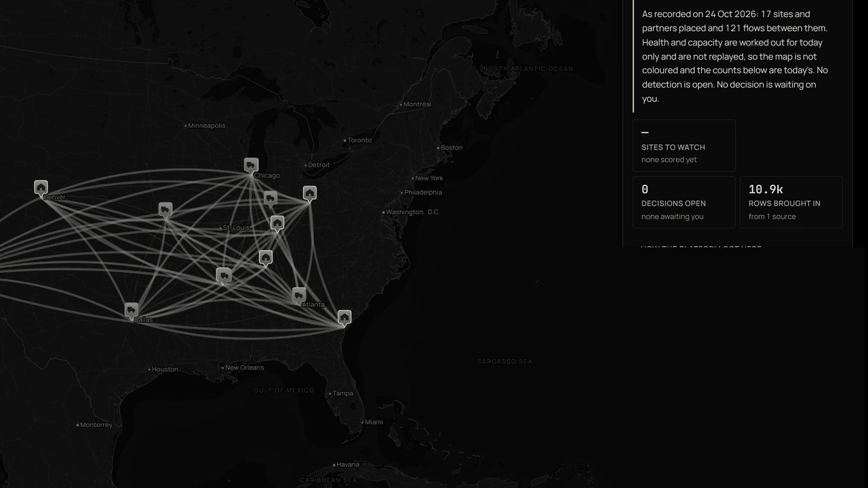The image size is (868, 488).
Task: Select warehouse marker south of Detroit
Action: tap(310, 193)
